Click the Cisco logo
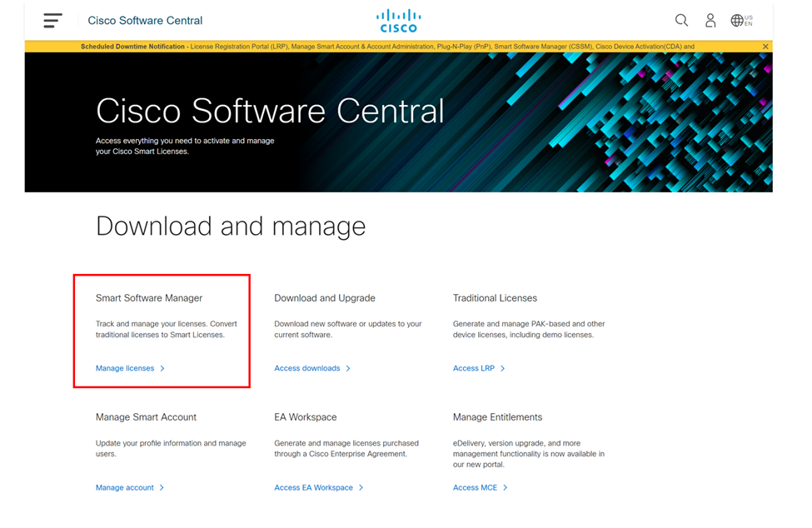This screenshot has width=812, height=528. (398, 20)
